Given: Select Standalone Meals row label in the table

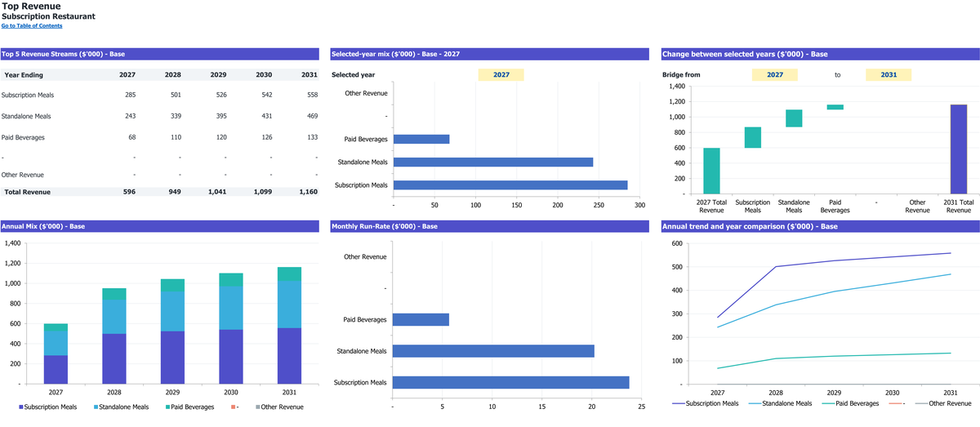Looking at the screenshot, I should pos(26,116).
